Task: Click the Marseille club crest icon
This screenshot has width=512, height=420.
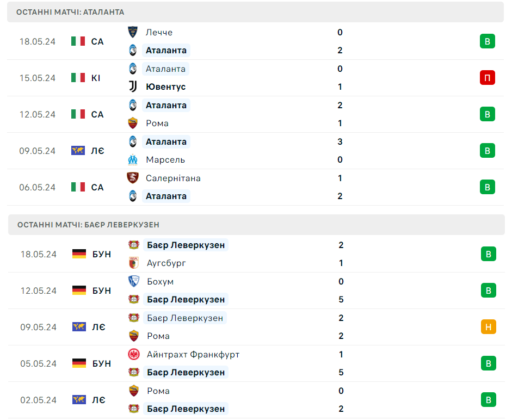Action: [x=133, y=159]
